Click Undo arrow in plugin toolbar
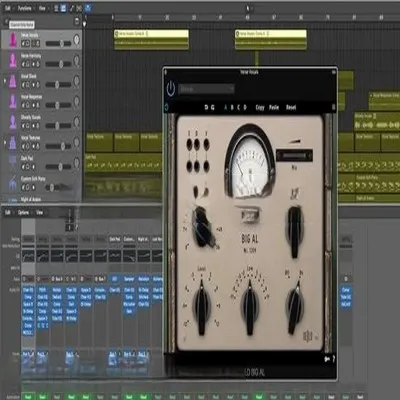The width and height of the screenshot is (400, 400). pyautogui.click(x=206, y=107)
